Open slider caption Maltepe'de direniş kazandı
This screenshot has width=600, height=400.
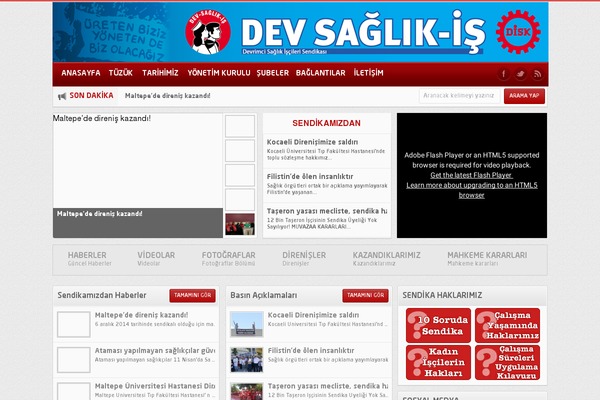point(99,214)
